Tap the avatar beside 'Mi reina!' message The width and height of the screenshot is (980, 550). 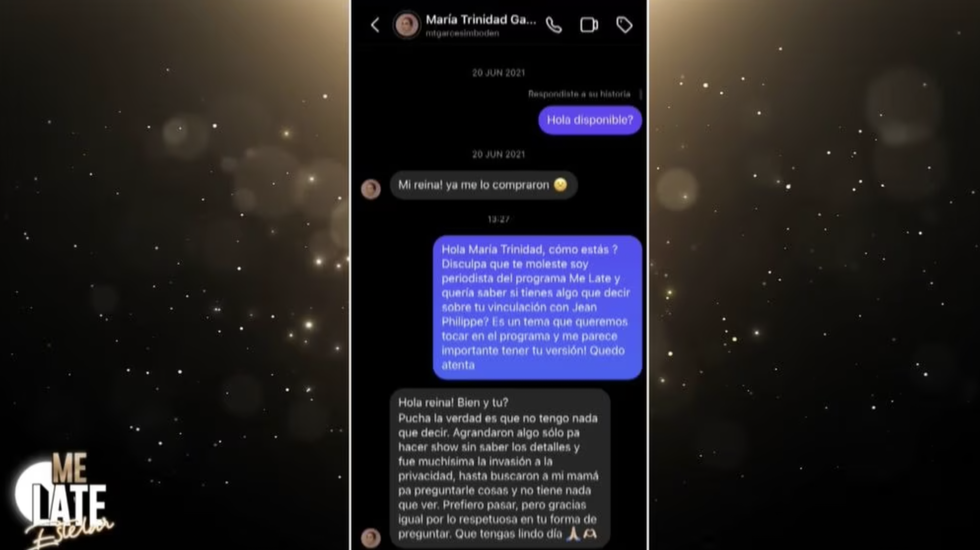point(371,189)
